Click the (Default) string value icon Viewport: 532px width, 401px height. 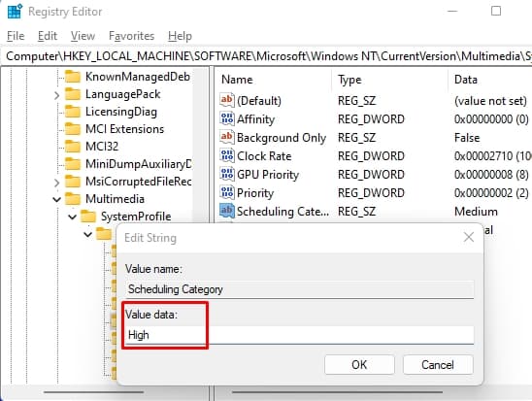point(227,100)
